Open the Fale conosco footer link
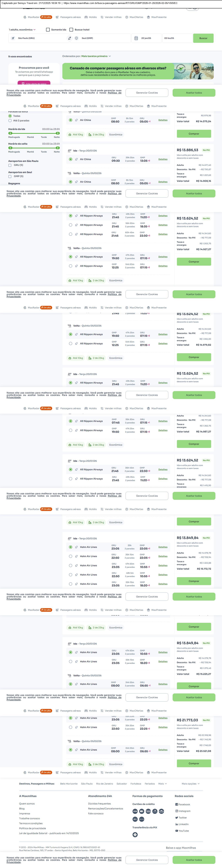 (x=96, y=813)
